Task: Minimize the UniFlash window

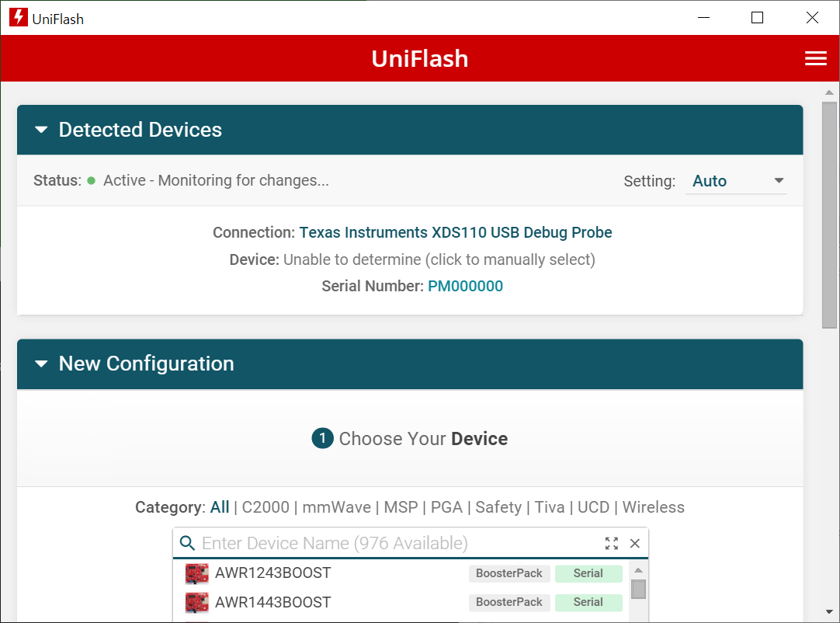Action: 703,18
